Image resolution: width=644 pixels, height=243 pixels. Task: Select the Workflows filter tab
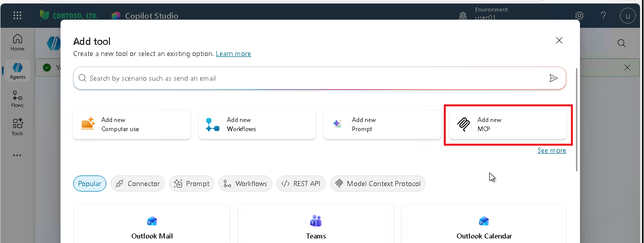(246, 184)
